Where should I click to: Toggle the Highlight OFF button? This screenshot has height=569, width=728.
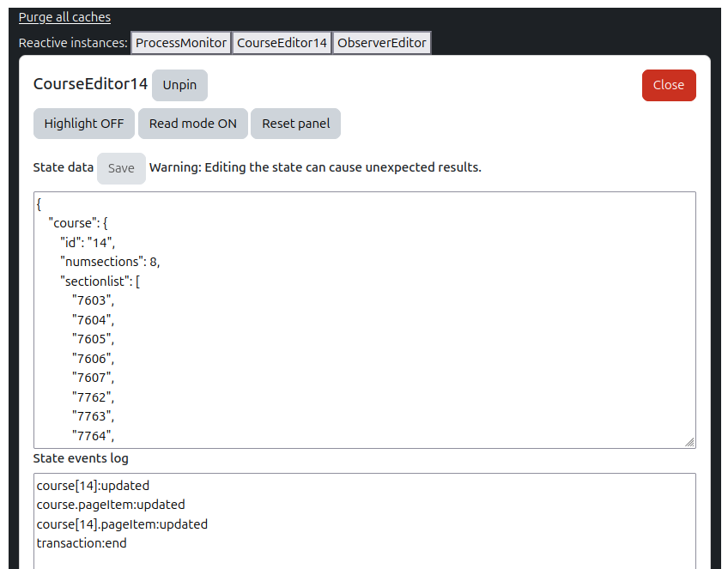[x=84, y=124]
